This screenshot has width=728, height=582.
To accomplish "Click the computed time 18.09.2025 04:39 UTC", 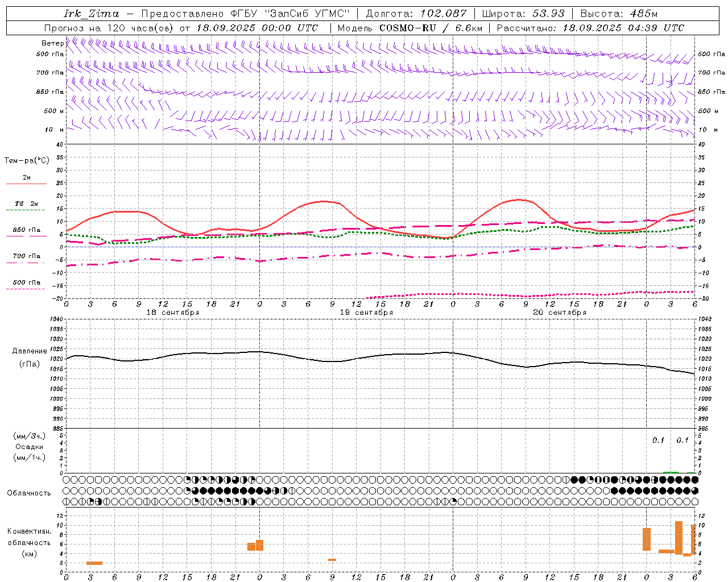I will 623,28.
